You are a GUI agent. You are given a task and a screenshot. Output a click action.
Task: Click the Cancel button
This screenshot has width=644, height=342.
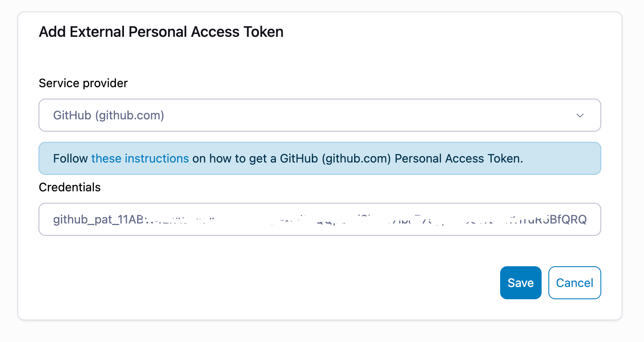coord(574,283)
